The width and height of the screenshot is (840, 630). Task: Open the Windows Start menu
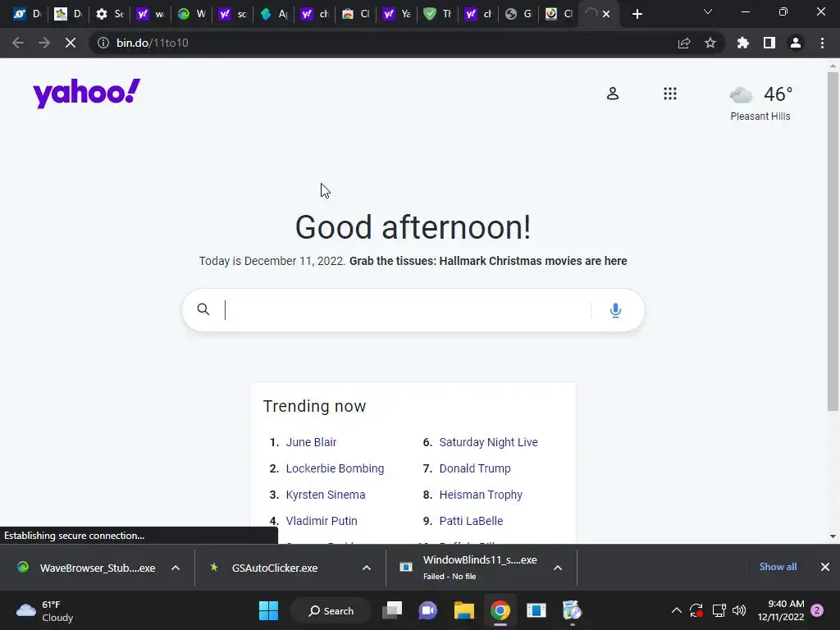pos(268,610)
